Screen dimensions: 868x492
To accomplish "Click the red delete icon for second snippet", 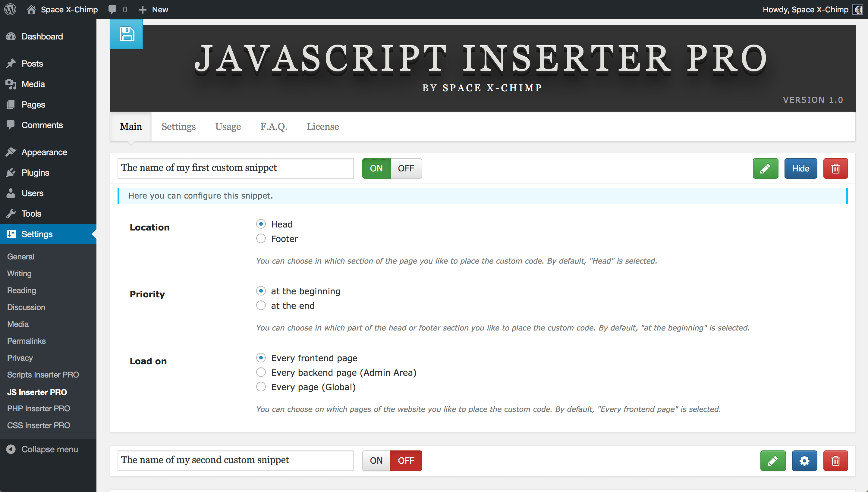I will [836, 460].
